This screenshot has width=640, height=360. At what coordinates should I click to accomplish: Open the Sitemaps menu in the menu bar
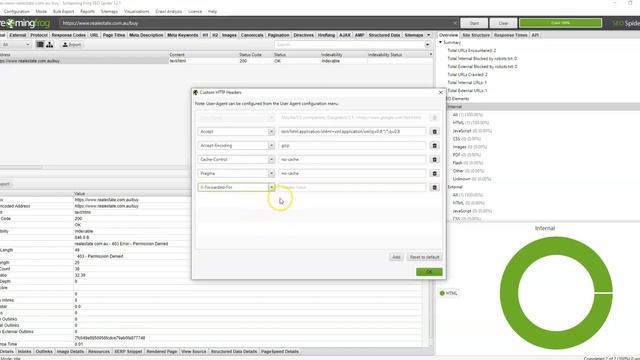[109, 11]
